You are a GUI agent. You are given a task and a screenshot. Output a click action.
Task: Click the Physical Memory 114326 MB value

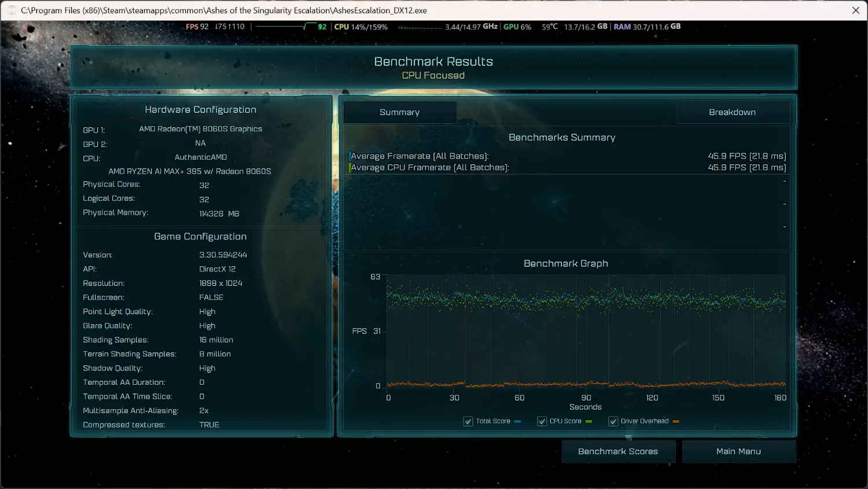[x=219, y=214]
